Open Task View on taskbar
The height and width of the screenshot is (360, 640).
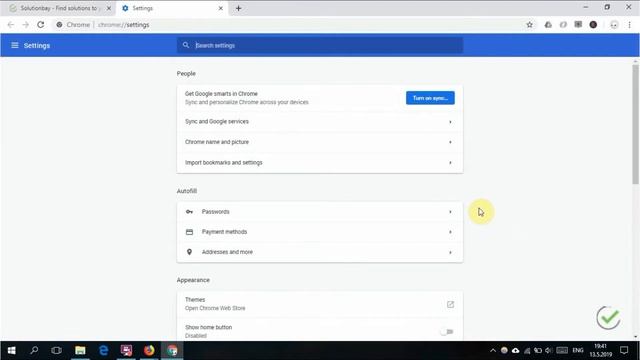56,350
